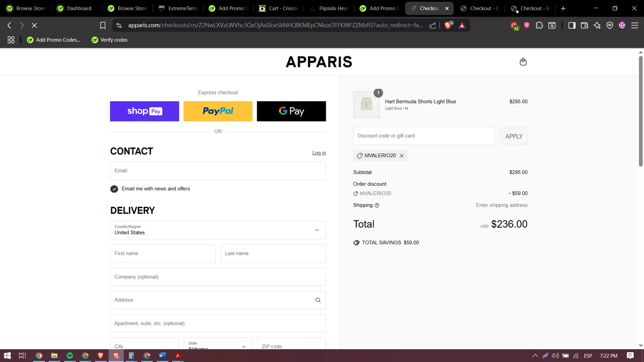This screenshot has height=362, width=644.
Task: Remove the MVALERIO20 discount code tag
Action: click(401, 156)
